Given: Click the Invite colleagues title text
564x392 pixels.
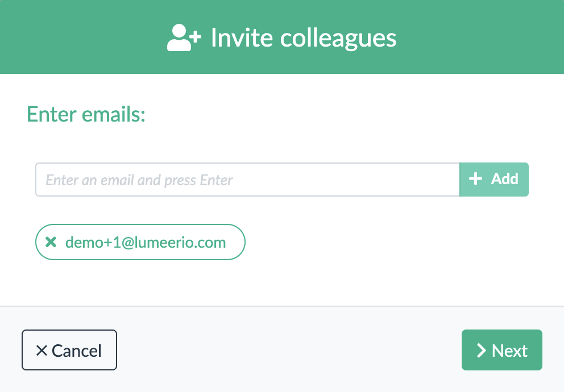Looking at the screenshot, I should pos(304,38).
